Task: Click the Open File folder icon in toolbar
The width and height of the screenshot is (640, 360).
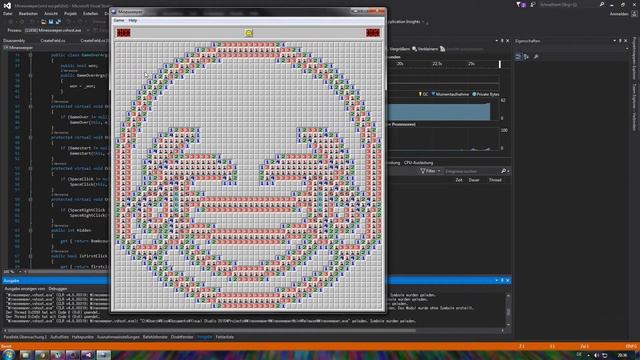Action: [x=43, y=22]
